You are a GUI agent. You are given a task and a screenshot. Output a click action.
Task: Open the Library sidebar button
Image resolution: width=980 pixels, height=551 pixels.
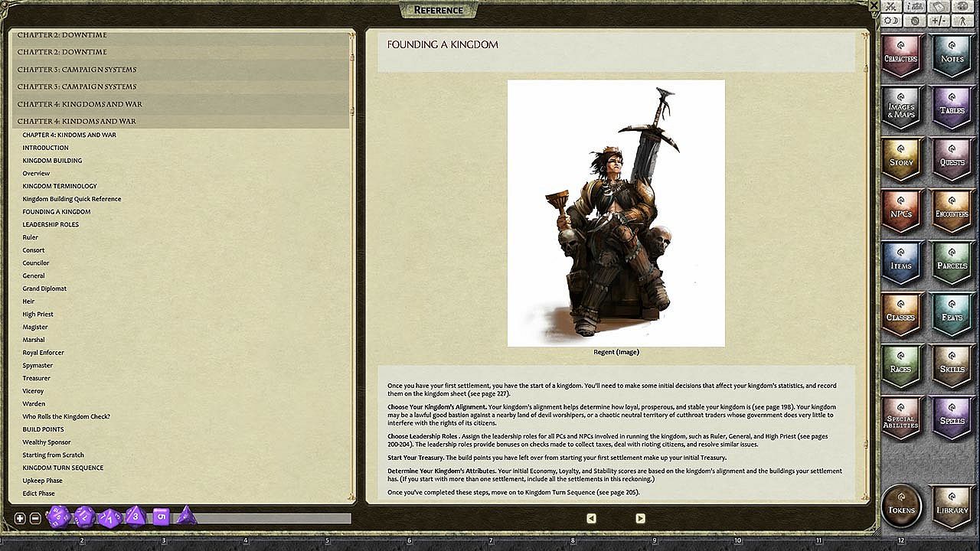click(x=952, y=506)
